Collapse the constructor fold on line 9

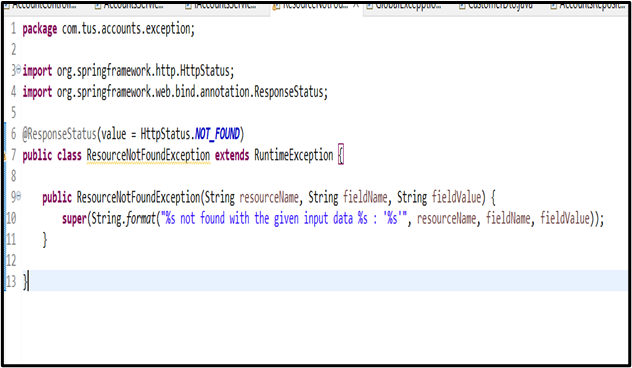[x=19, y=196]
